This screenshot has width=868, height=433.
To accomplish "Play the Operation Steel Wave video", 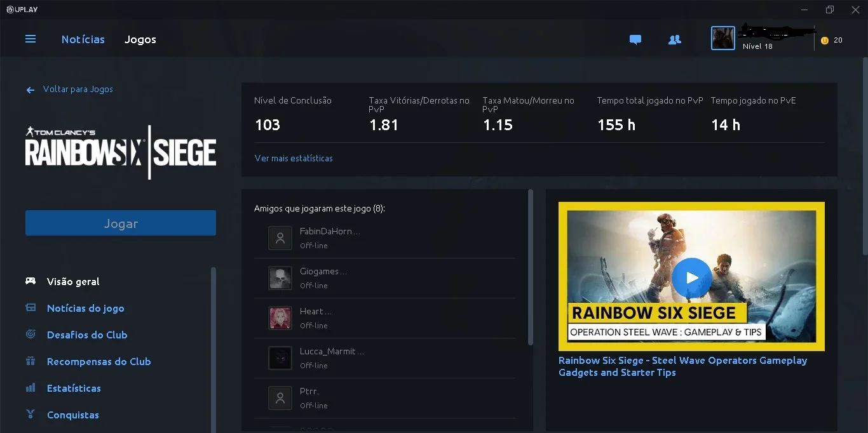I will pos(691,277).
